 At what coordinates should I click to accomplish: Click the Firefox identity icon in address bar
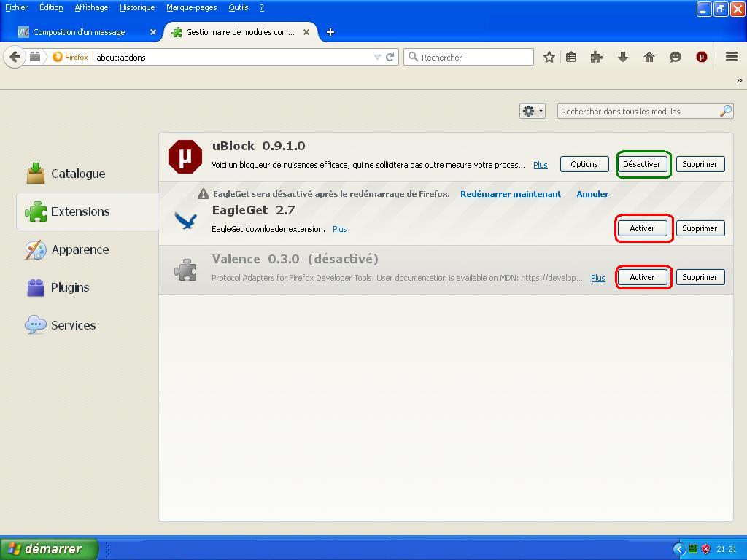coord(58,57)
